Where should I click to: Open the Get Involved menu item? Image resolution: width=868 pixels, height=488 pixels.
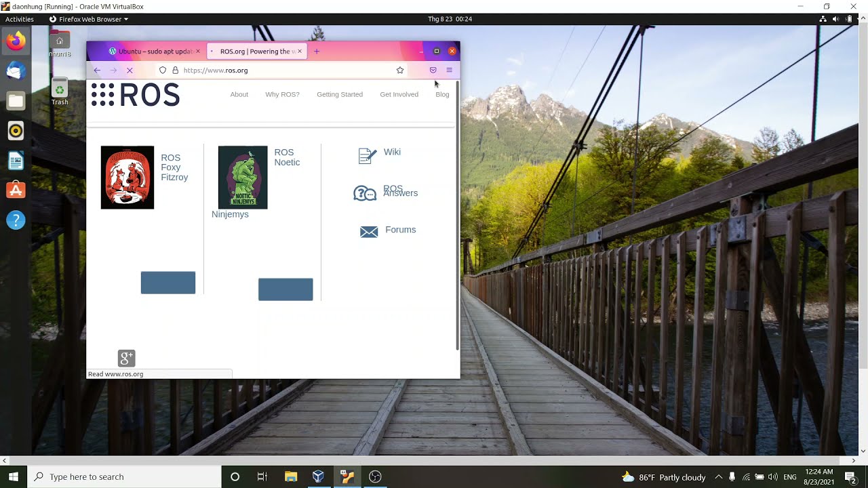[399, 94]
